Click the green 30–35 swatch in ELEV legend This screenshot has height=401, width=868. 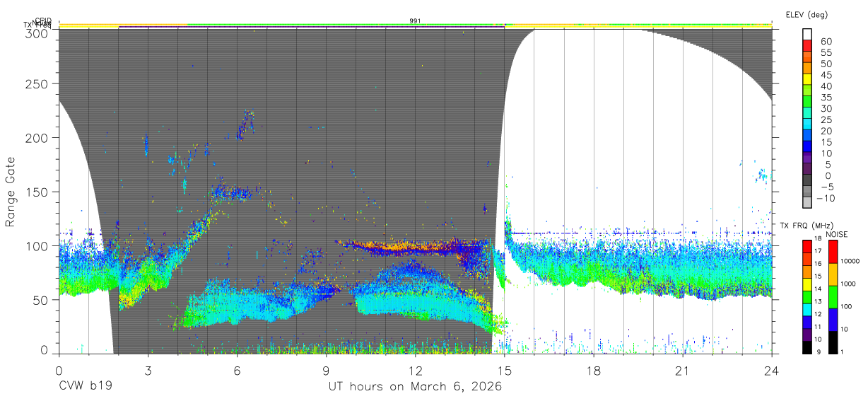pos(809,102)
